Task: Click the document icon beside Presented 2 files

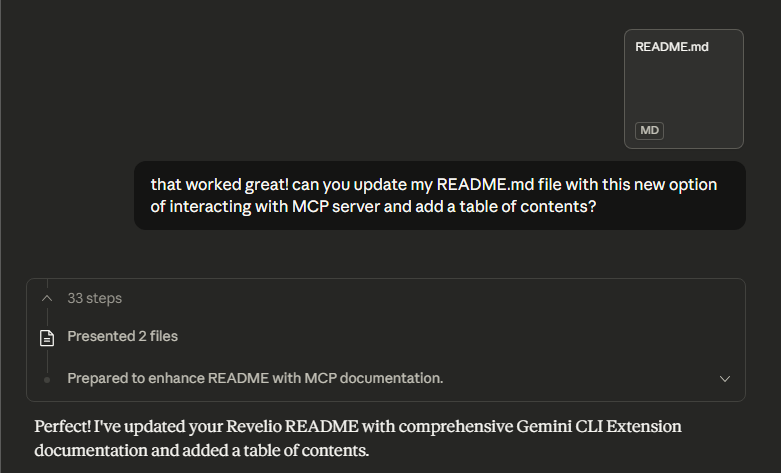Action: (46, 337)
